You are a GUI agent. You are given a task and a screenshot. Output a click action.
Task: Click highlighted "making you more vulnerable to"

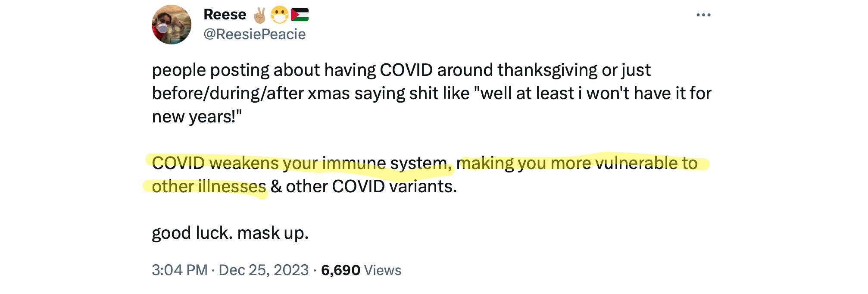578,163
